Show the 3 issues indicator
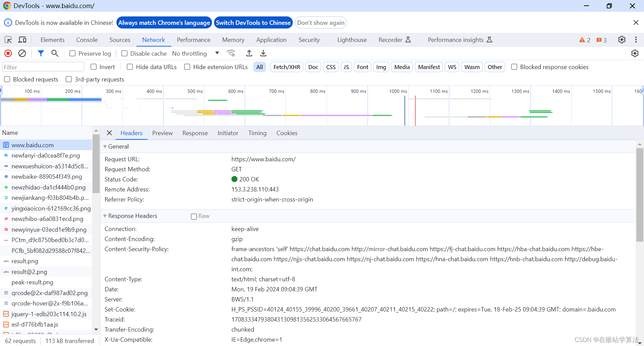The image size is (644, 346). coord(601,40)
